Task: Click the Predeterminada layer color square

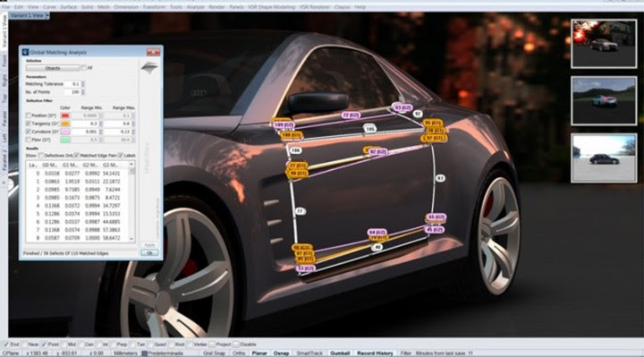Action: pos(144,353)
